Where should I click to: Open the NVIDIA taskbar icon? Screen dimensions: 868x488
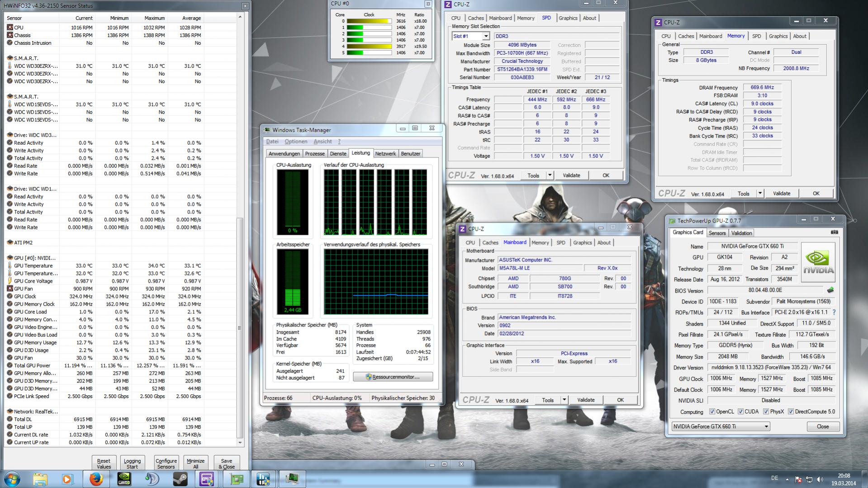click(x=124, y=479)
